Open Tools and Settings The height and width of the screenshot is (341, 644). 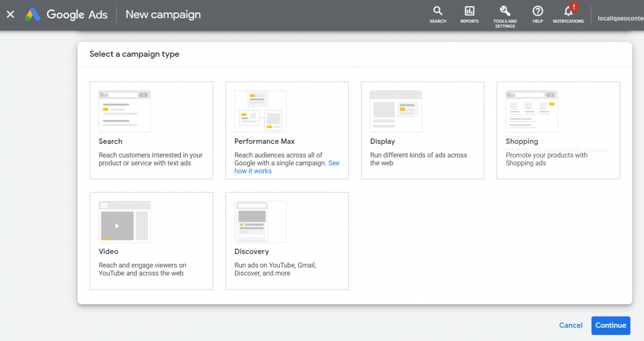coord(505,14)
